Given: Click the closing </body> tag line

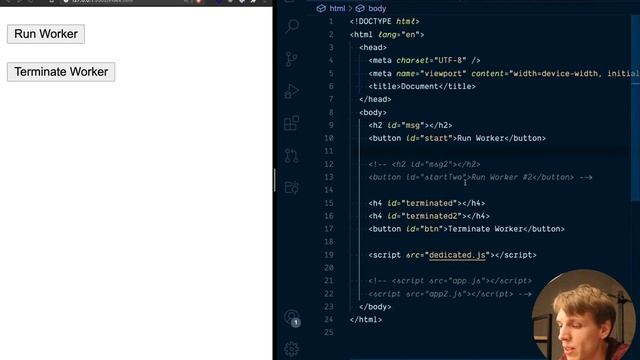Looking at the screenshot, I should click(x=375, y=307).
